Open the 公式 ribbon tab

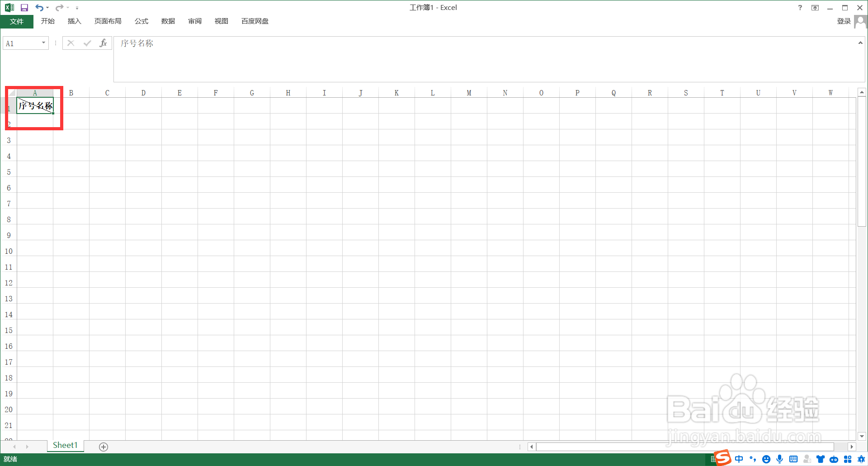pos(142,21)
